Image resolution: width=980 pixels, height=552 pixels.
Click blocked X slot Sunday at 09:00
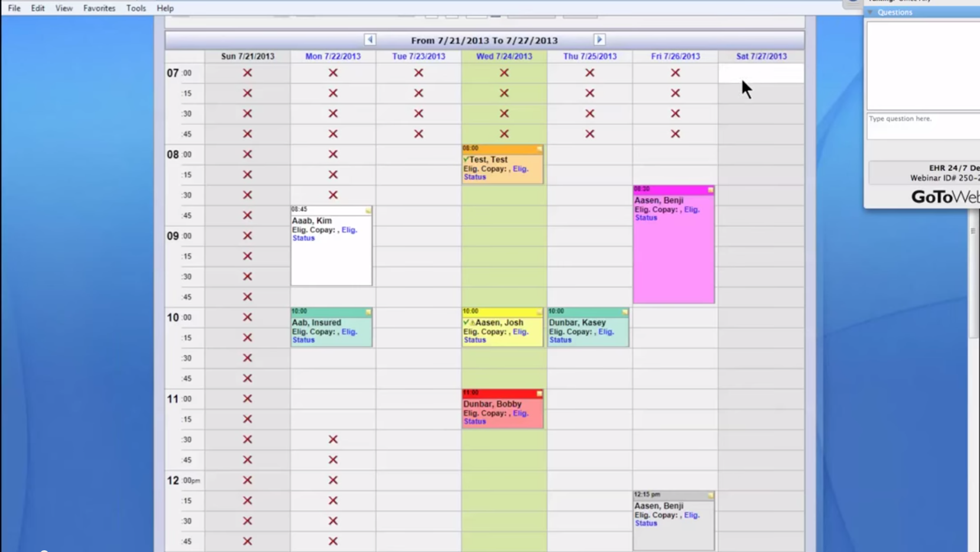248,236
